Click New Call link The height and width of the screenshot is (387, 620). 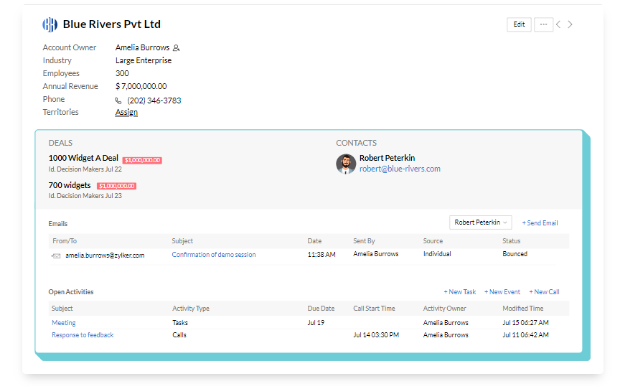[544, 292]
